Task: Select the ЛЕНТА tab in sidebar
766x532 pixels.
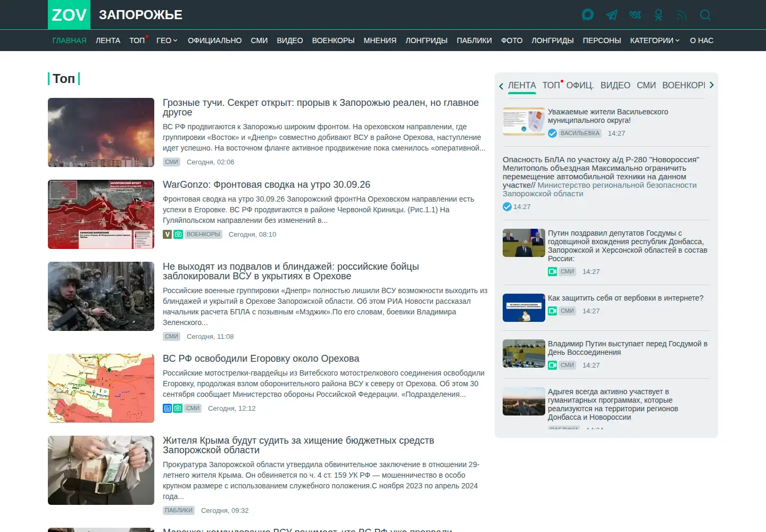Action: click(522, 85)
